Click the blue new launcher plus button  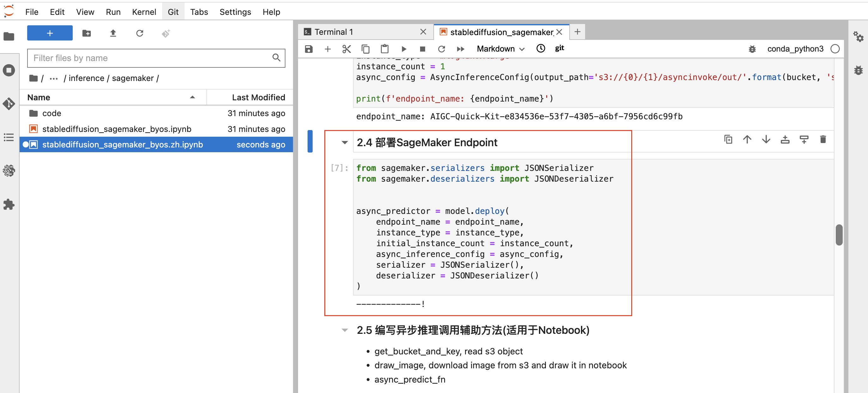(x=50, y=33)
